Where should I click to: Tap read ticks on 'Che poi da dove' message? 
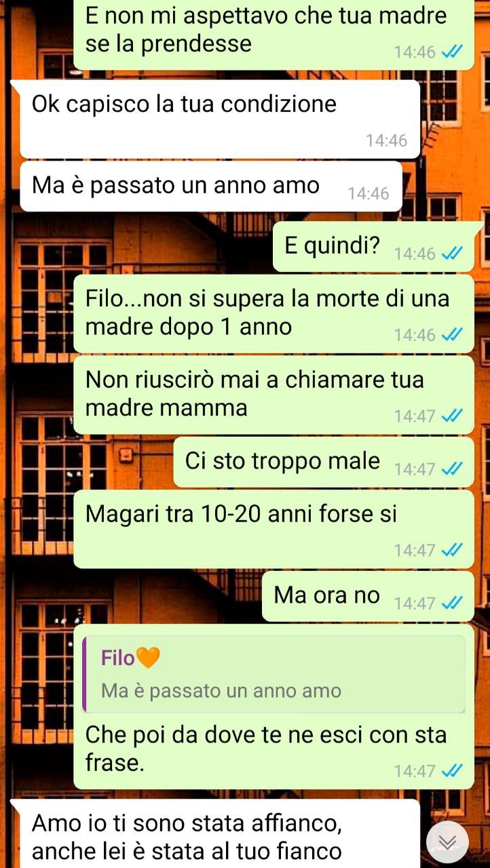click(451, 771)
